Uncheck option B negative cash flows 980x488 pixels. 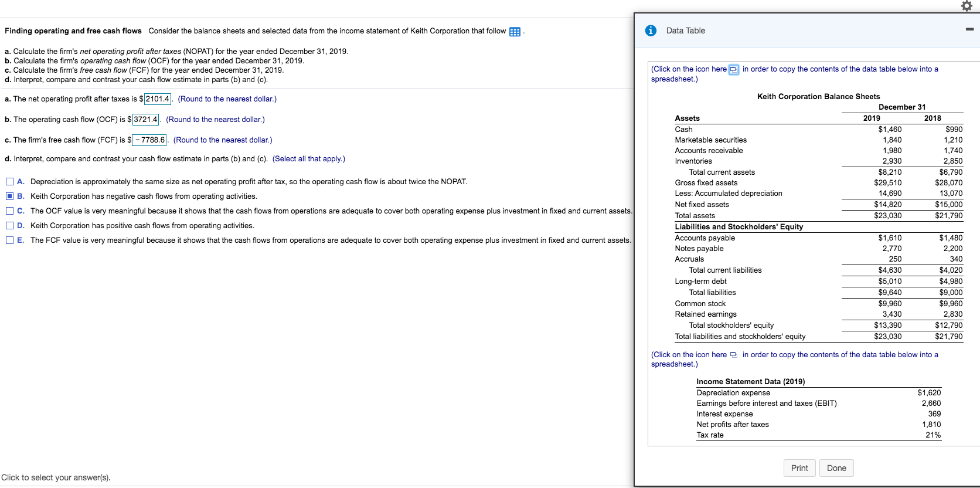click(x=9, y=196)
